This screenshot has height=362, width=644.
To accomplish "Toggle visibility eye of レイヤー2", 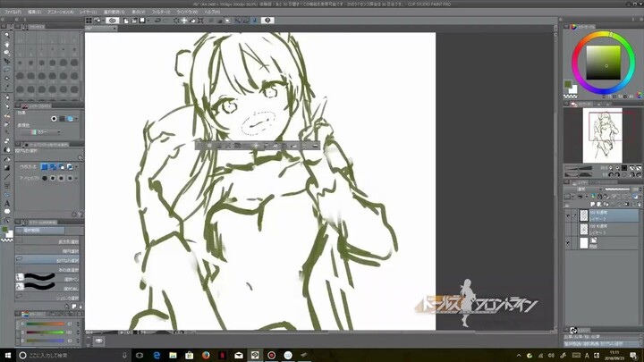I will tap(568, 215).
